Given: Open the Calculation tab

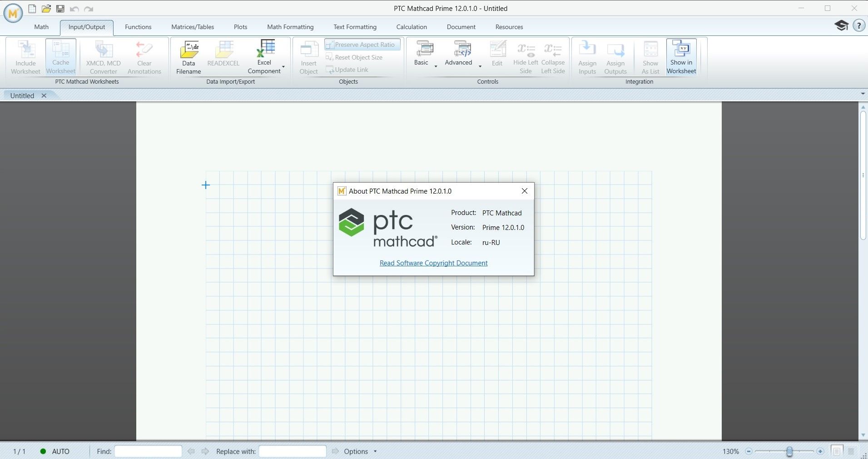Looking at the screenshot, I should tap(412, 27).
